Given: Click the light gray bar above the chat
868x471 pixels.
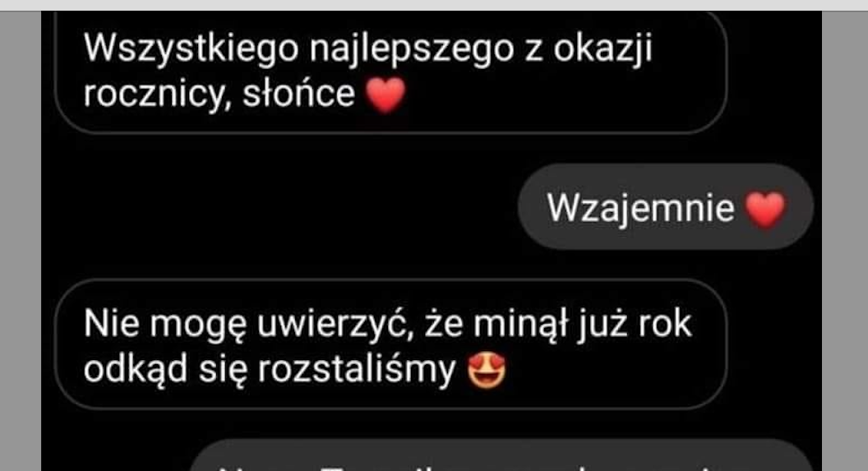Looking at the screenshot, I should (x=434, y=5).
